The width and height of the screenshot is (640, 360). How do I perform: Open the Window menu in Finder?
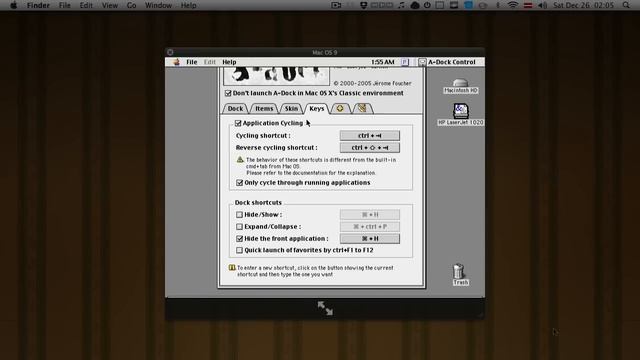(158, 5)
